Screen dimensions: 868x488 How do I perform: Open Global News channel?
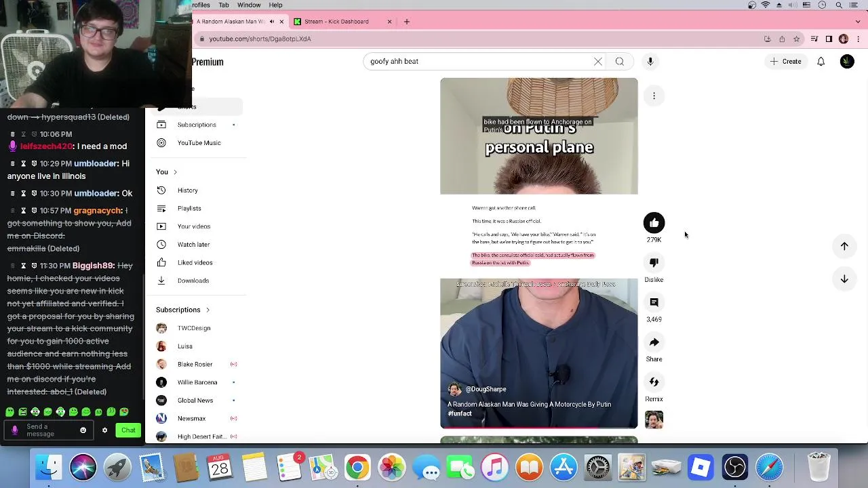coord(195,401)
